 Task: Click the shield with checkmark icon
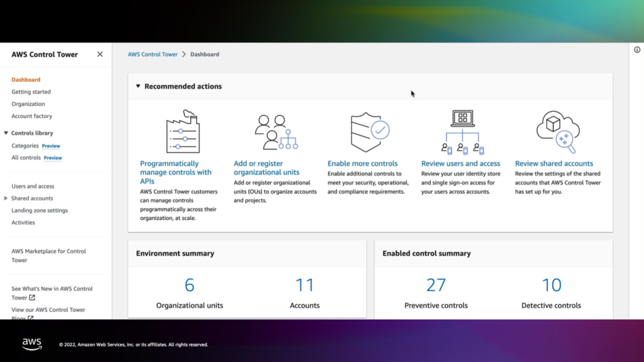370,132
